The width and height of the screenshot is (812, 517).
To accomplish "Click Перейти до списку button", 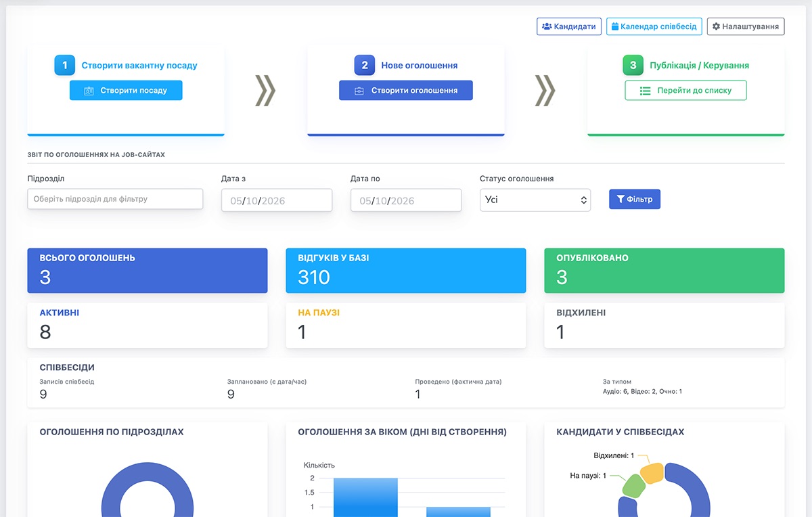I will coord(685,90).
